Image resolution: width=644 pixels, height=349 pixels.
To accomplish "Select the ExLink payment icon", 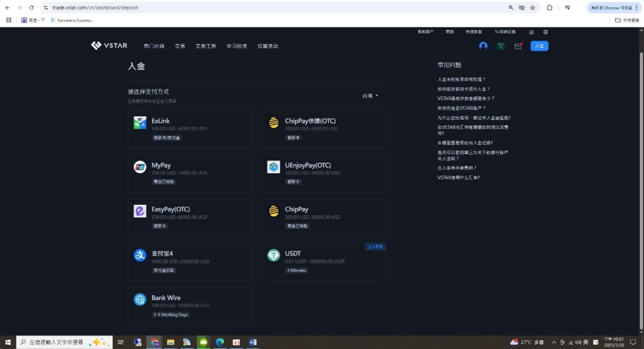I will (140, 122).
